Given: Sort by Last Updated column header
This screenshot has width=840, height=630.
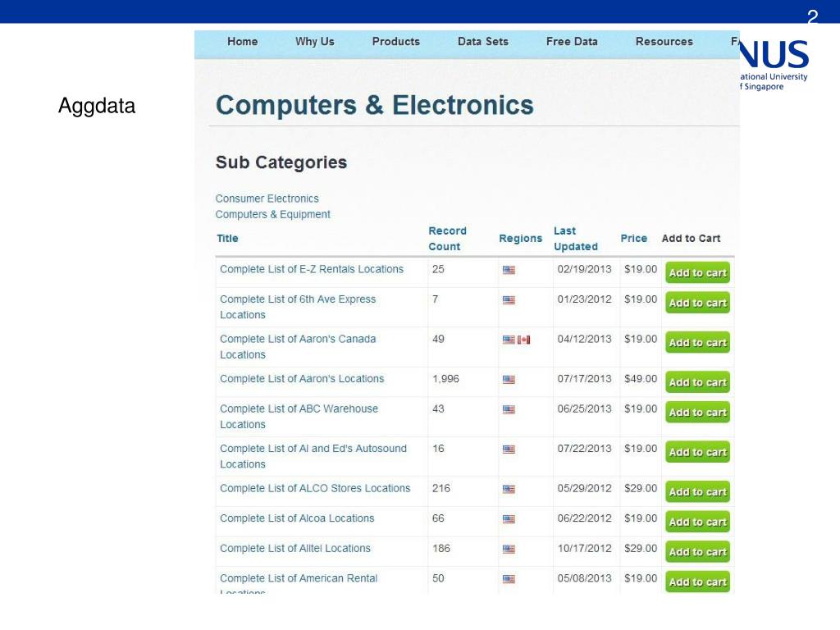Looking at the screenshot, I should 575,239.
